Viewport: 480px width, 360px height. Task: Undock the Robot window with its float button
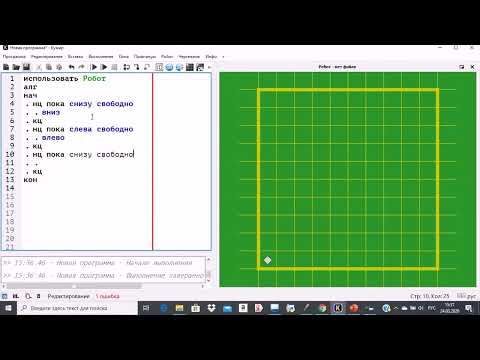pos(462,67)
